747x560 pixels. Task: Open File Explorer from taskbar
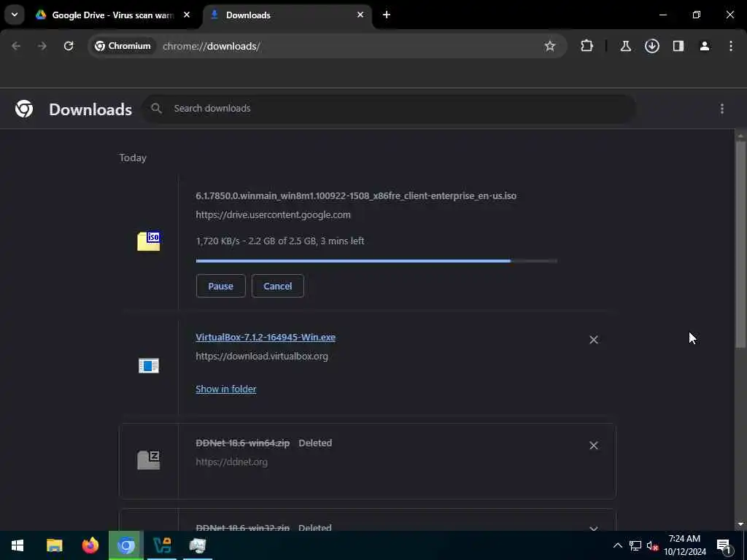pos(54,545)
